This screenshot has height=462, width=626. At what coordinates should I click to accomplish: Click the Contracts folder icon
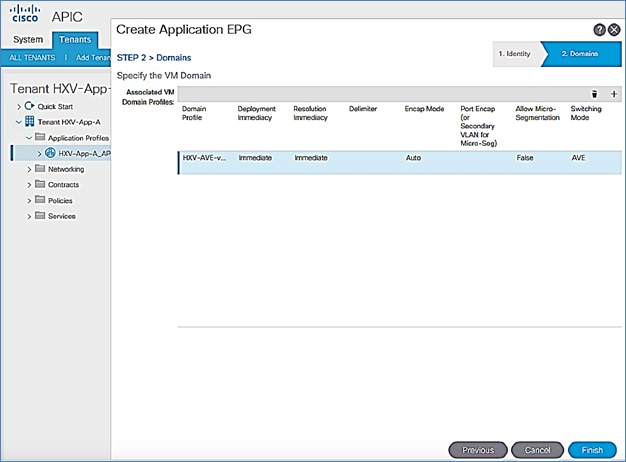click(40, 184)
